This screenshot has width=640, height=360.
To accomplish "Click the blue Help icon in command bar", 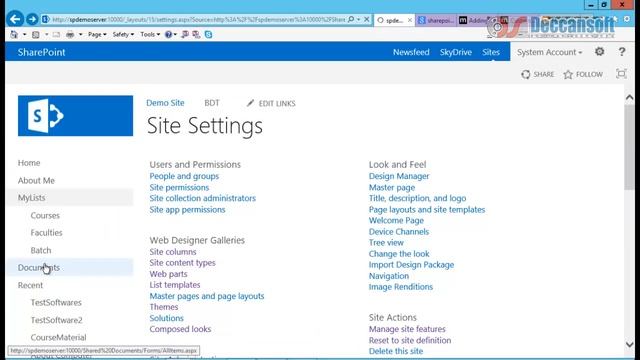I will tap(168, 35).
